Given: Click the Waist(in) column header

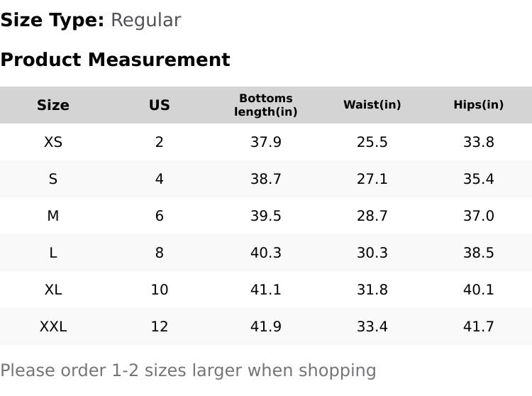Looking at the screenshot, I should (x=372, y=105).
